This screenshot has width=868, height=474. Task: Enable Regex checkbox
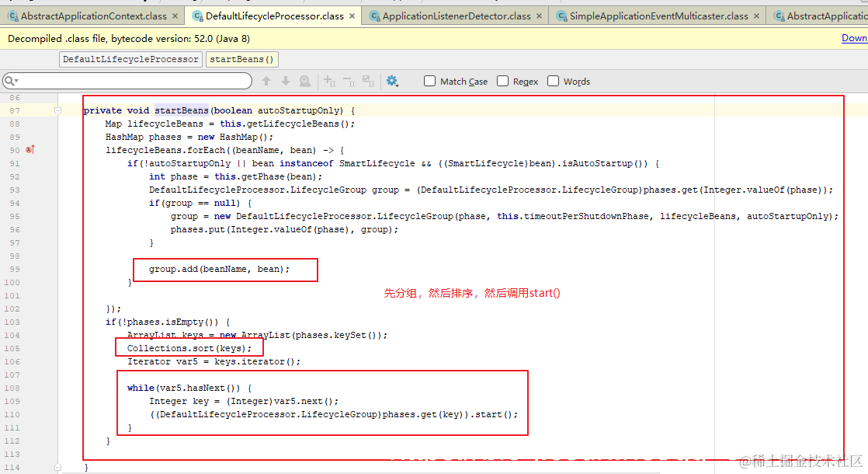(x=502, y=81)
